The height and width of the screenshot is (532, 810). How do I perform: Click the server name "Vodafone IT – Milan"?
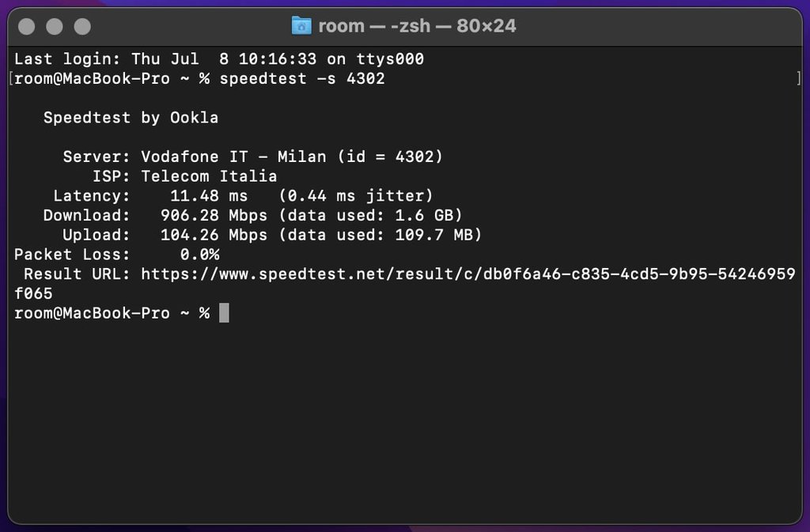coord(233,157)
